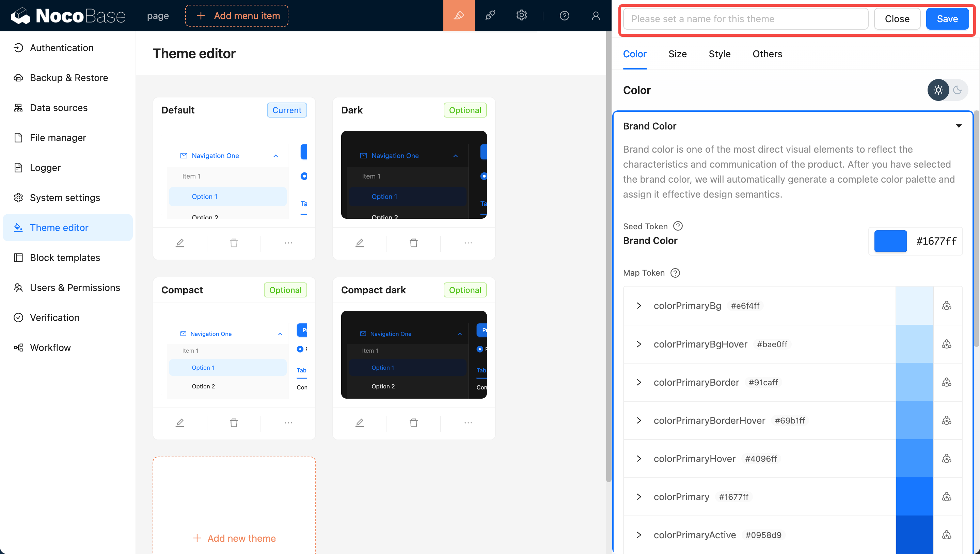Expand the colorPrimaryHover token row

pyautogui.click(x=639, y=459)
